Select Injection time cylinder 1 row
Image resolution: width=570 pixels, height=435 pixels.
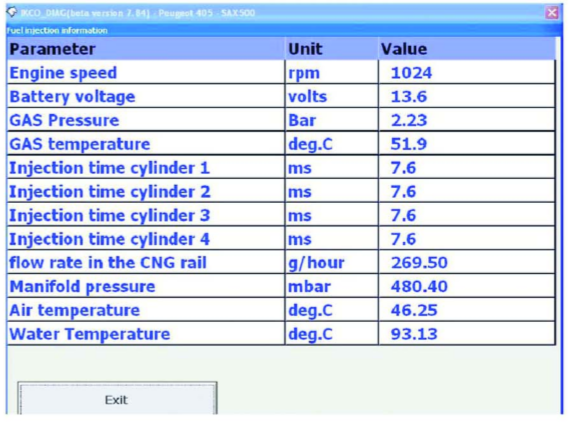[x=281, y=168]
